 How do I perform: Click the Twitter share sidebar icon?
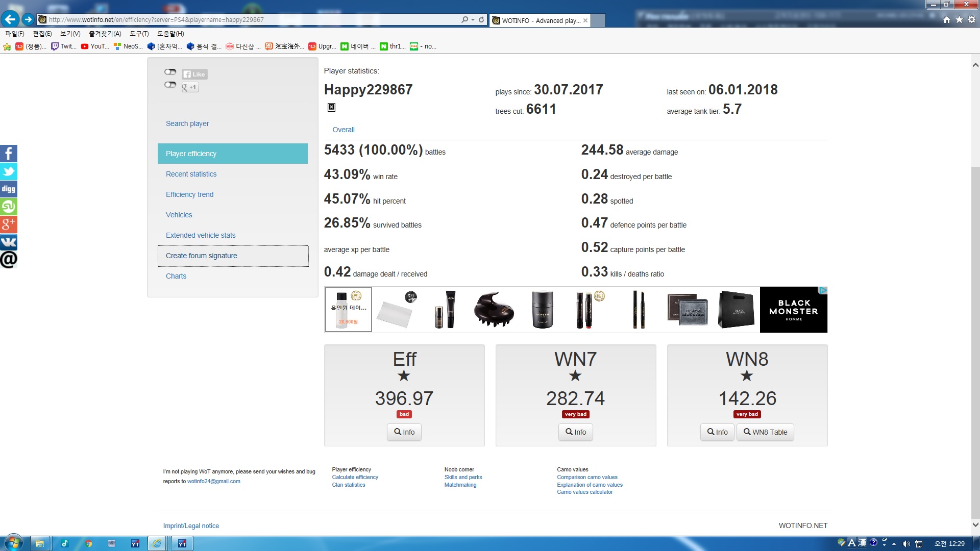pos(9,171)
